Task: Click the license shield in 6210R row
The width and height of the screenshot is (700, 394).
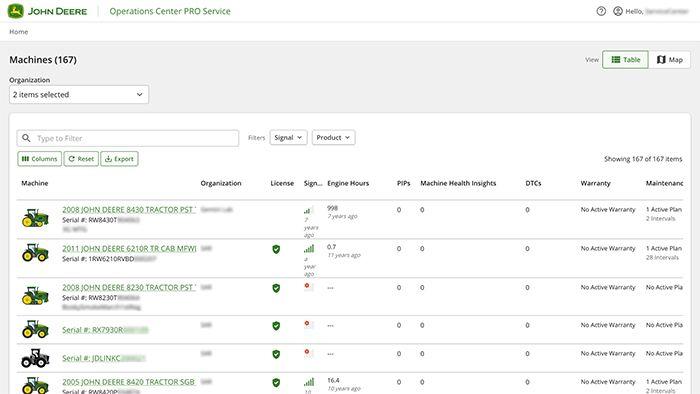Action: click(x=276, y=249)
